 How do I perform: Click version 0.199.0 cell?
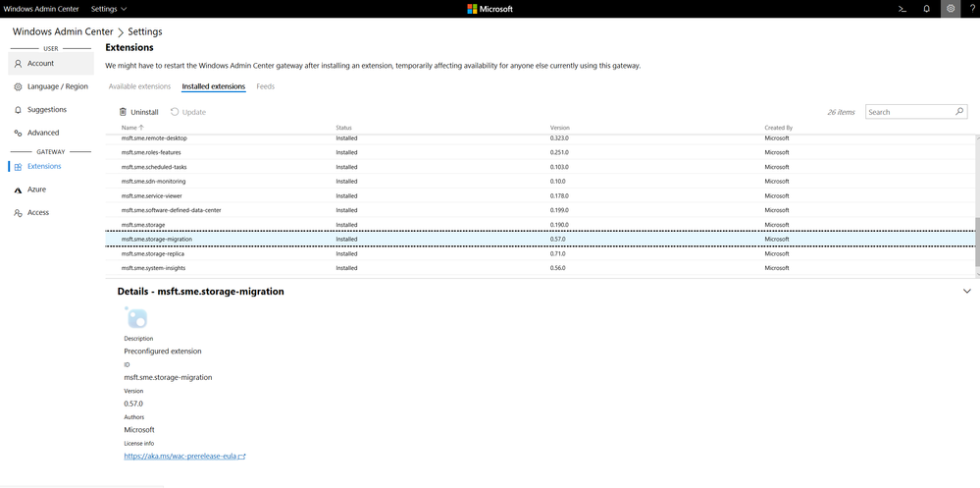[x=559, y=210]
